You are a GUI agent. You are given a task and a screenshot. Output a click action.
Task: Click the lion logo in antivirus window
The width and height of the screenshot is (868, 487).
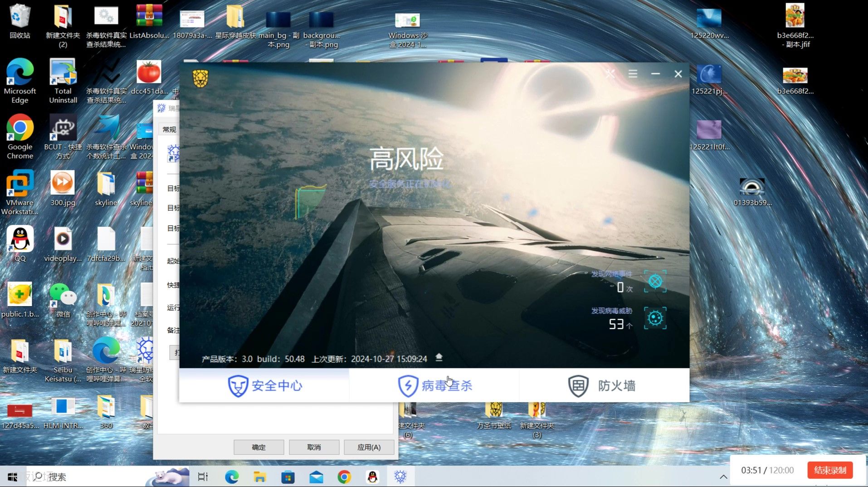tap(200, 78)
